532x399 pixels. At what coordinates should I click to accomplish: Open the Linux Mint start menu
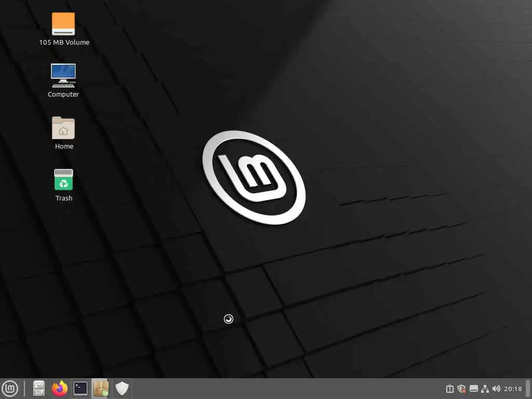(x=10, y=389)
